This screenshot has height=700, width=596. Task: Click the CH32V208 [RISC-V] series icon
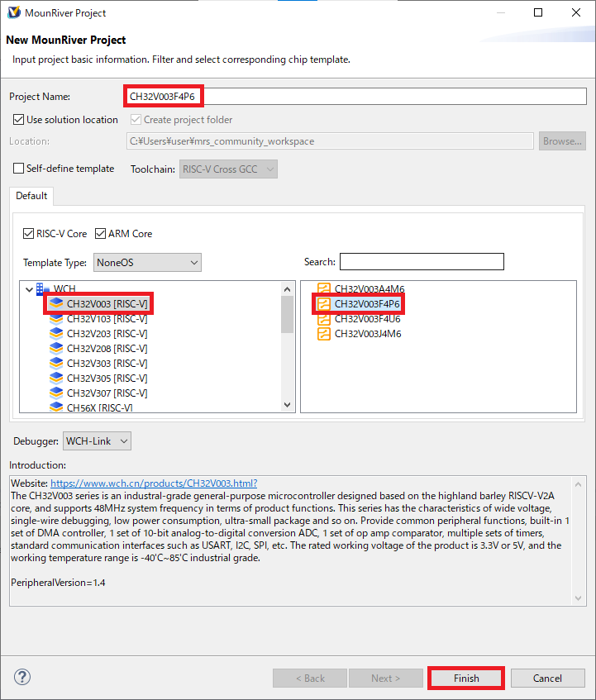(56, 348)
